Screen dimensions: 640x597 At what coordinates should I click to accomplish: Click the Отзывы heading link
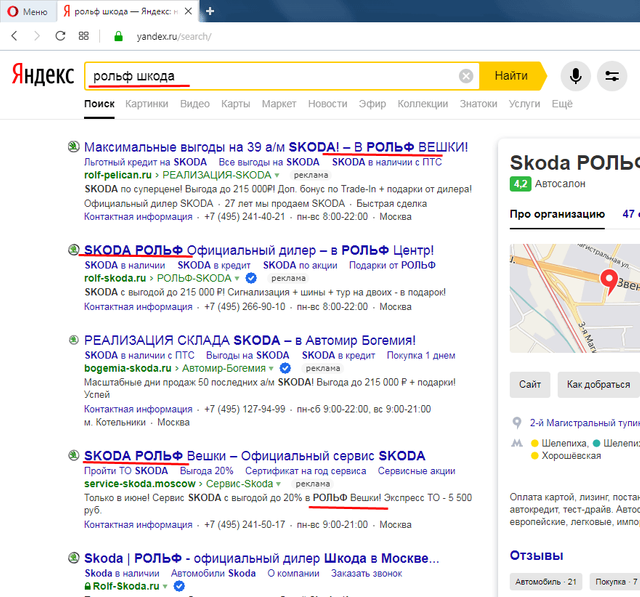click(x=536, y=555)
